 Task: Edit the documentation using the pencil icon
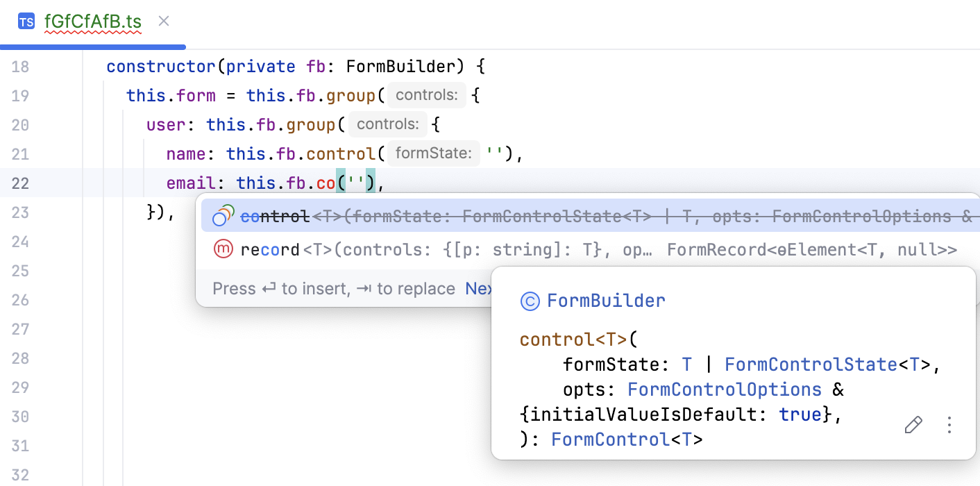[913, 424]
